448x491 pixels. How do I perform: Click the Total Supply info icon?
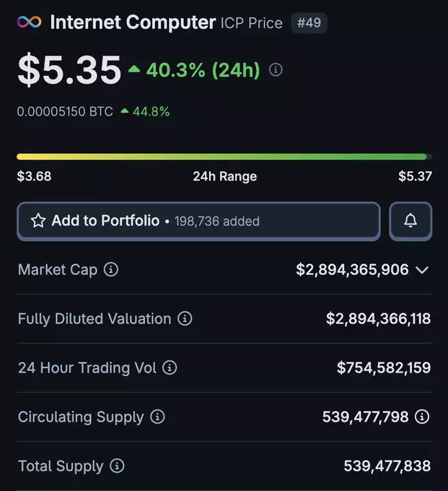click(x=117, y=466)
